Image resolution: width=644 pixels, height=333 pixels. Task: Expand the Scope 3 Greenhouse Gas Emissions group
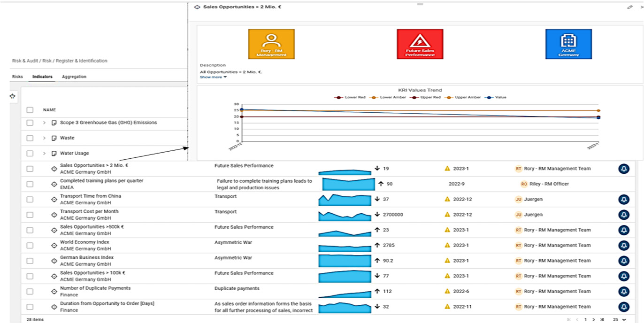pyautogui.click(x=44, y=123)
